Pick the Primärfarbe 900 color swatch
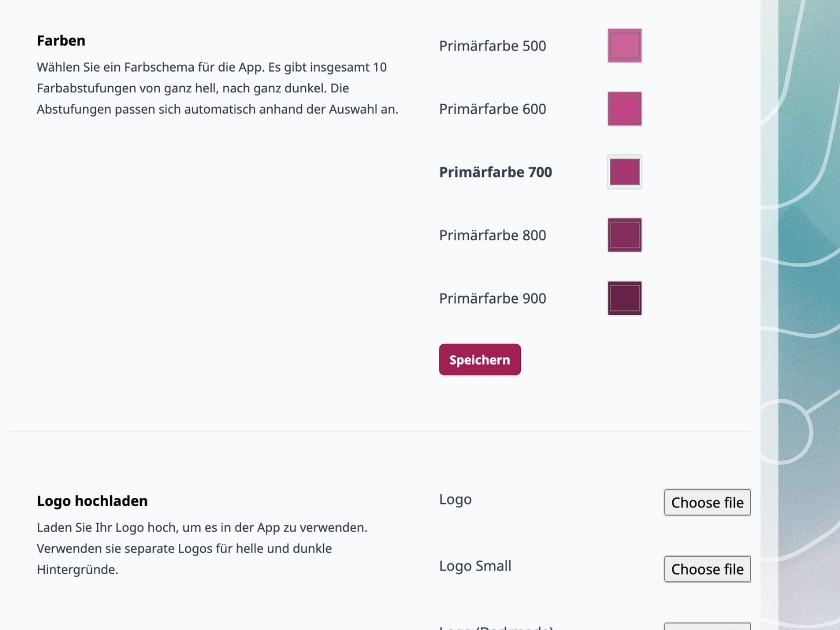Screen dimensions: 840x630 pos(624,298)
